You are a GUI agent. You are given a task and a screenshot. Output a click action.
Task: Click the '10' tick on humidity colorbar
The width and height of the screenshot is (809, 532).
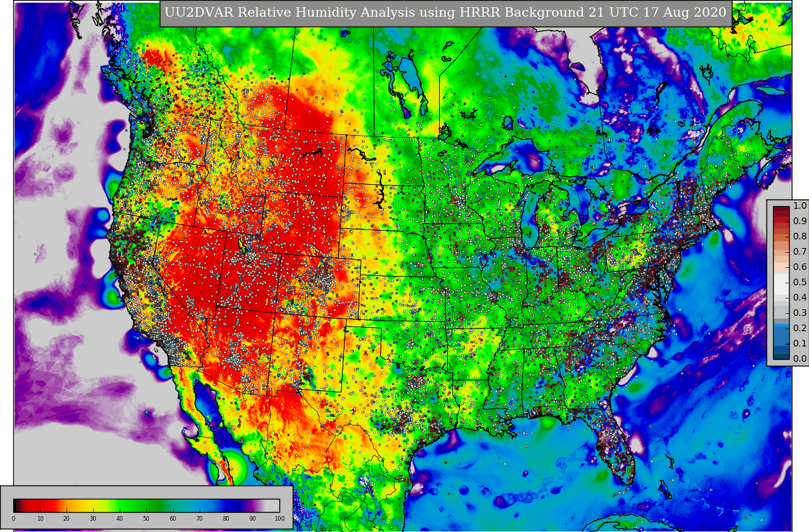[x=40, y=519]
